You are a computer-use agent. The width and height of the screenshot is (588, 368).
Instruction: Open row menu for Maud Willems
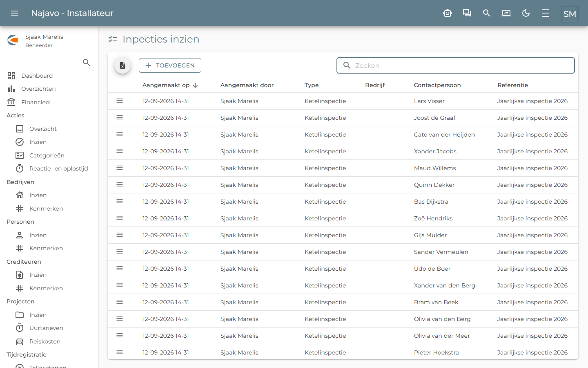tap(120, 168)
